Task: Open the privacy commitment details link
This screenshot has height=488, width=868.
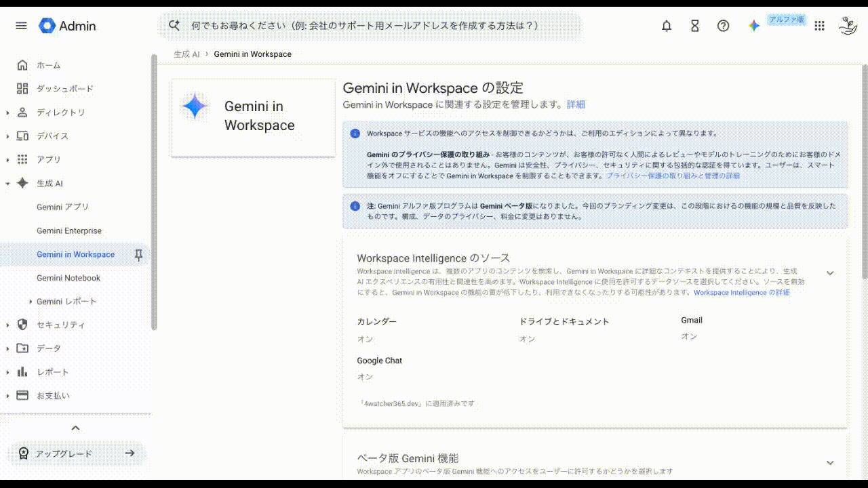Action: click(673, 176)
